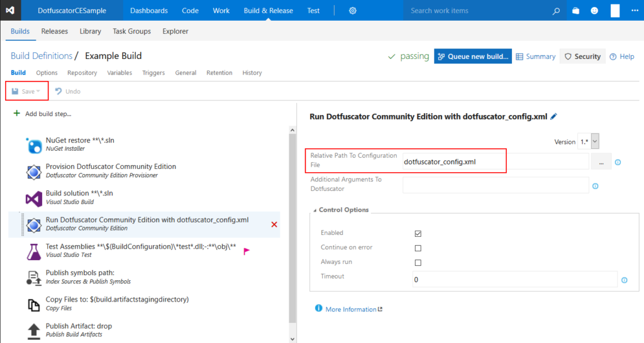Switch to the Explorer tab
This screenshot has height=343, width=644.
tap(175, 31)
